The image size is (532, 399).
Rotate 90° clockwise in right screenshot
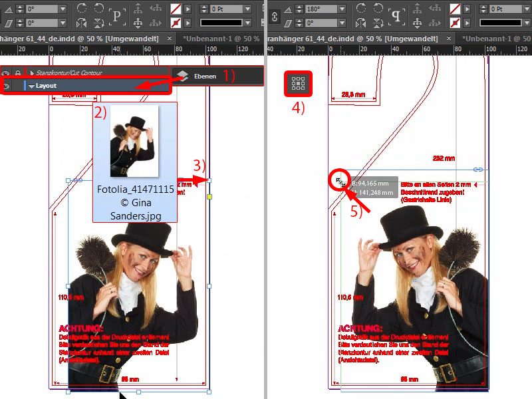[x=361, y=8]
